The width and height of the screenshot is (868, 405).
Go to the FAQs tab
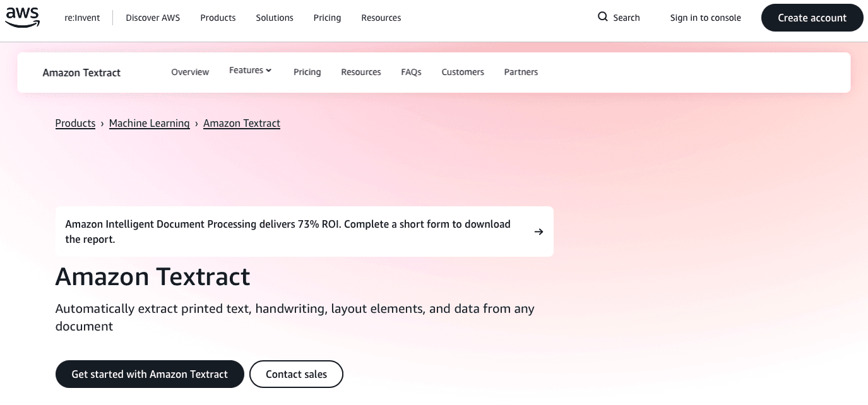coord(411,72)
